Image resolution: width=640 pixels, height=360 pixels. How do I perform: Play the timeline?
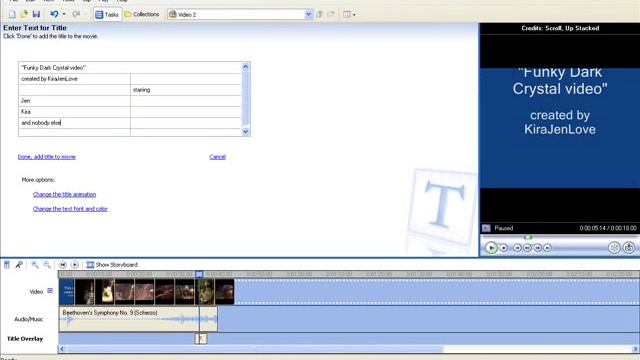pos(75,265)
